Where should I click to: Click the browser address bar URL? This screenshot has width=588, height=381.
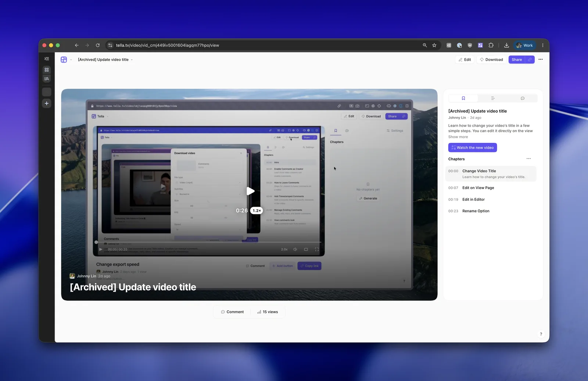168,45
